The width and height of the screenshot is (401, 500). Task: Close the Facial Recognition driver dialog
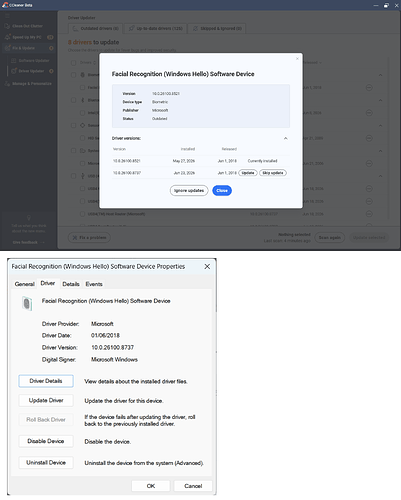click(297, 59)
